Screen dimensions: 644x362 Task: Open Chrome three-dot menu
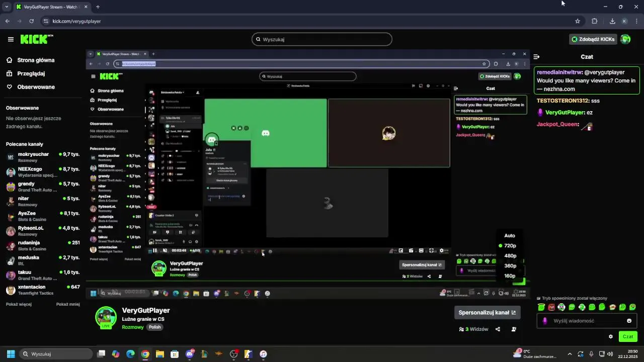pos(637,21)
